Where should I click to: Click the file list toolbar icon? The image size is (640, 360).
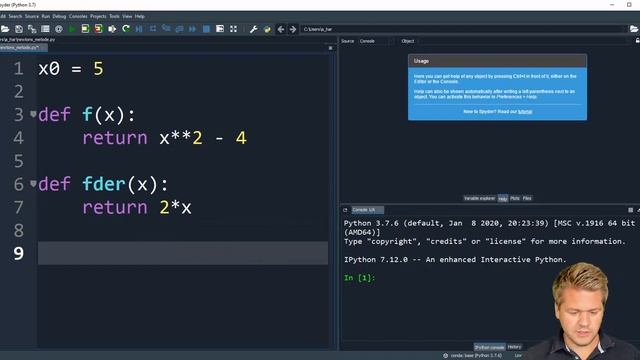(45, 29)
